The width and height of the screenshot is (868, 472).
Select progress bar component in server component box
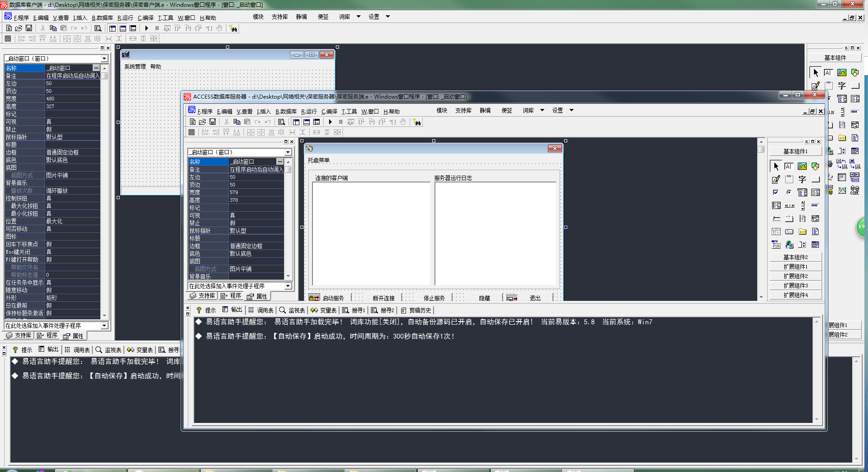pos(815,205)
